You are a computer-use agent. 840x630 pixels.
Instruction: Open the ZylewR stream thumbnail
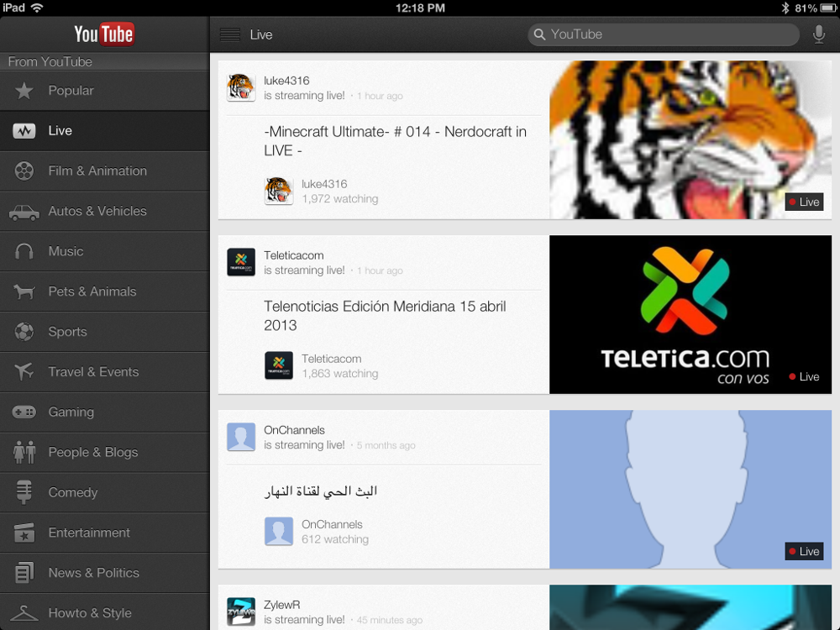[690, 607]
